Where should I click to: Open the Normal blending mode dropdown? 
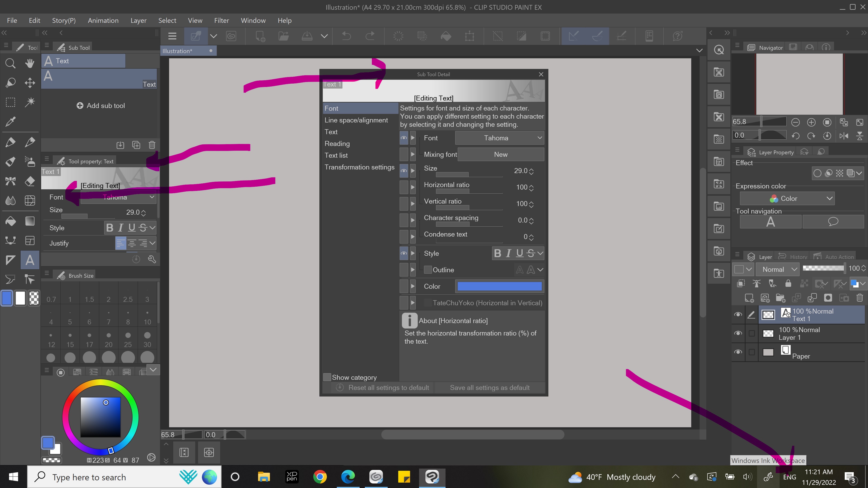778,269
